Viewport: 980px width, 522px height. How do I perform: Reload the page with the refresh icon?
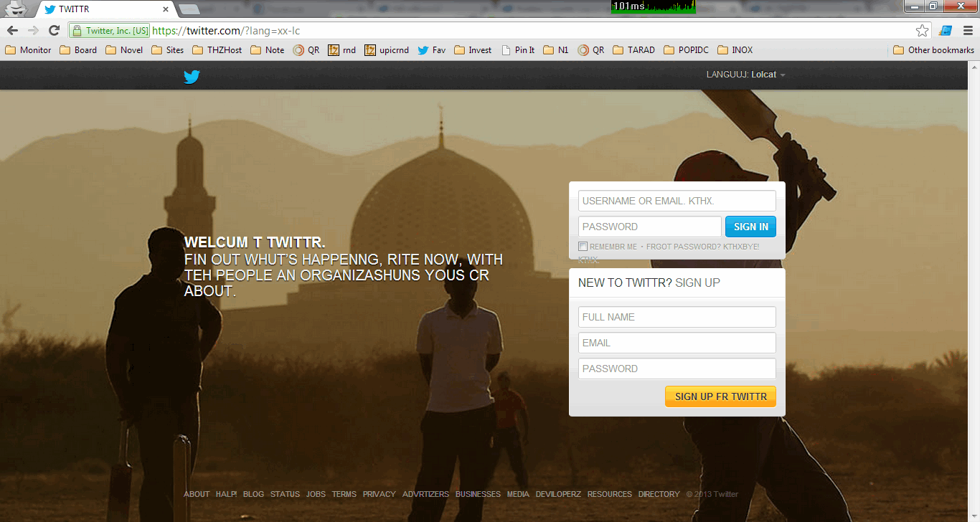[54, 30]
